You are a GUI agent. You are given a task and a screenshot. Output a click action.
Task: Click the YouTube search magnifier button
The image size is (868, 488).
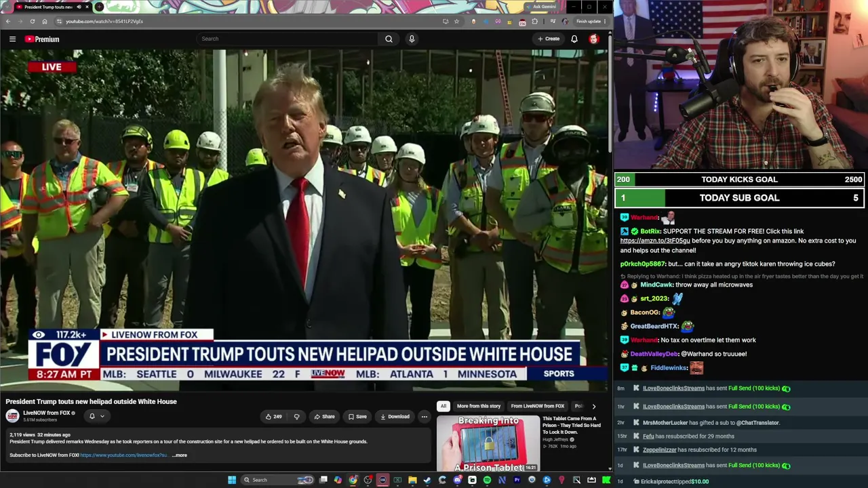389,39
